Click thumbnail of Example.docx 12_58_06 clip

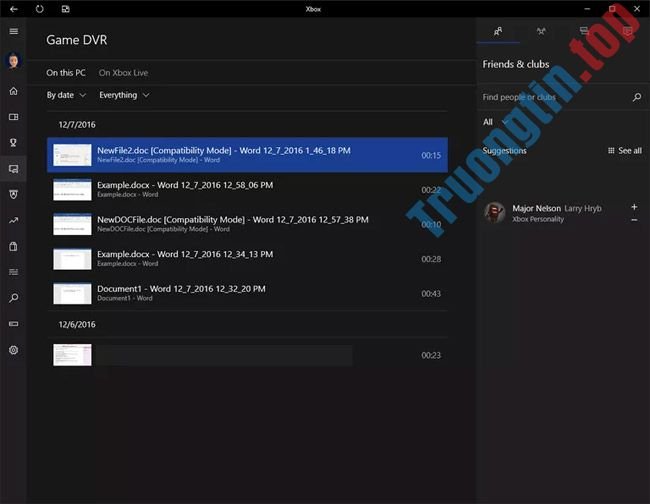point(72,189)
